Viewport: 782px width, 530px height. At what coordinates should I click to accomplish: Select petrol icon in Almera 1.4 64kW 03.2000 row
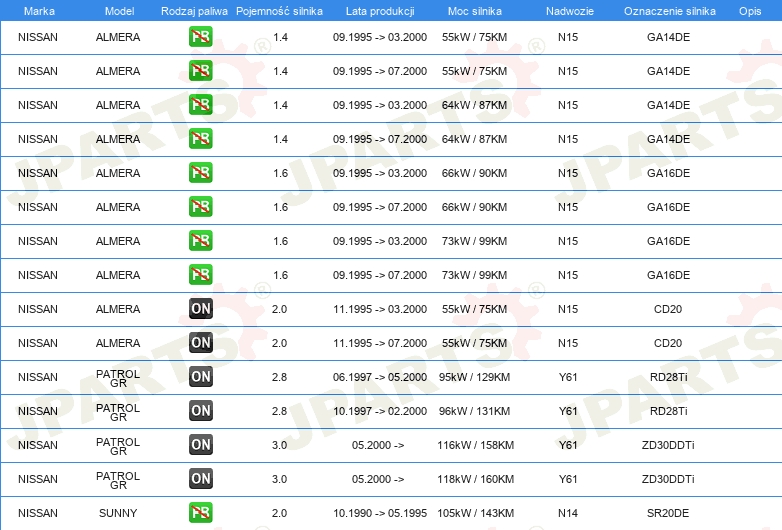coord(200,104)
